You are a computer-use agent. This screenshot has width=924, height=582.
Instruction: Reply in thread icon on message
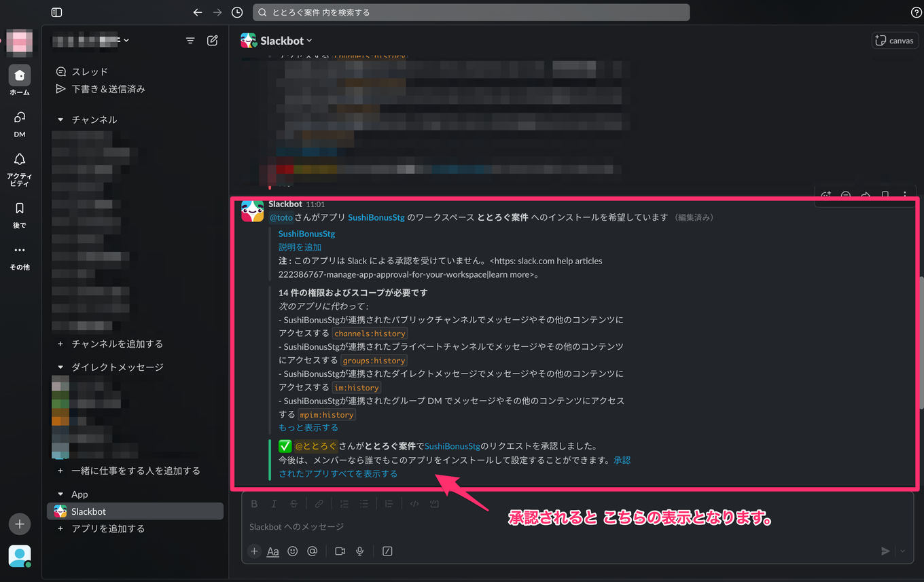coord(846,194)
